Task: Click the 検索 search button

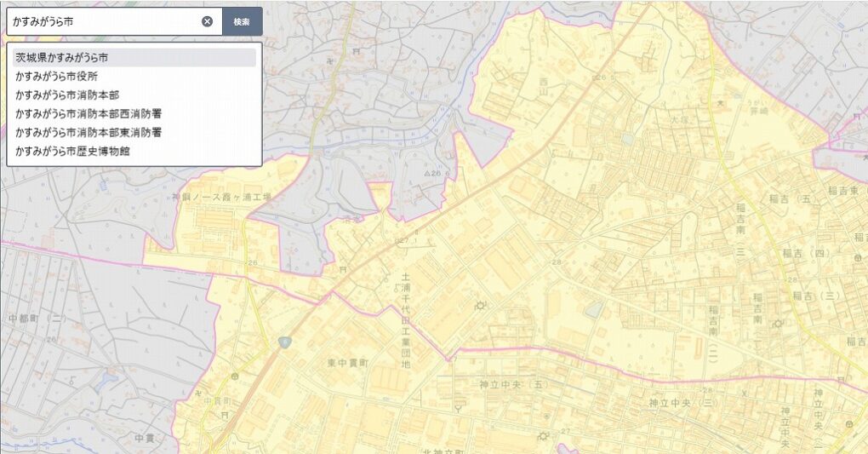Action: (x=242, y=21)
